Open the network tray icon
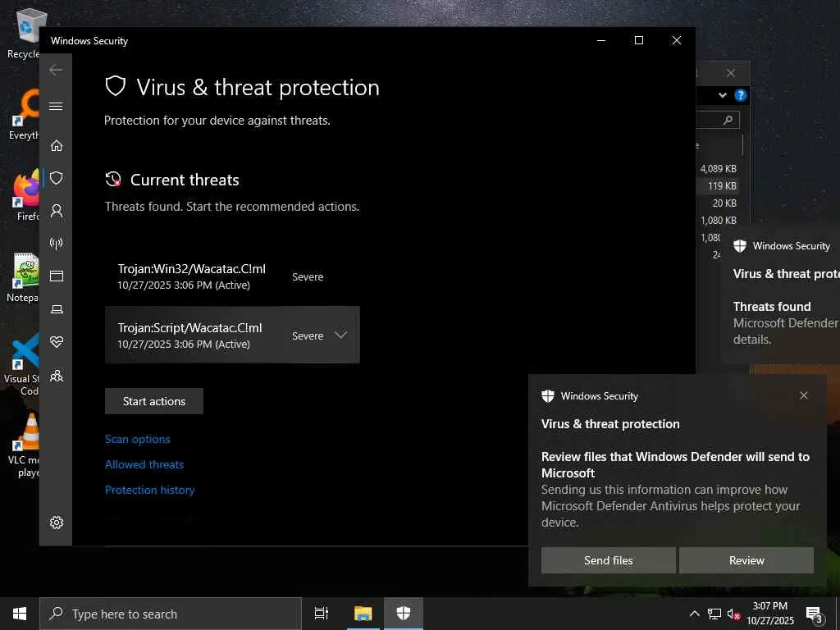Image resolution: width=840 pixels, height=630 pixels. coord(714,614)
